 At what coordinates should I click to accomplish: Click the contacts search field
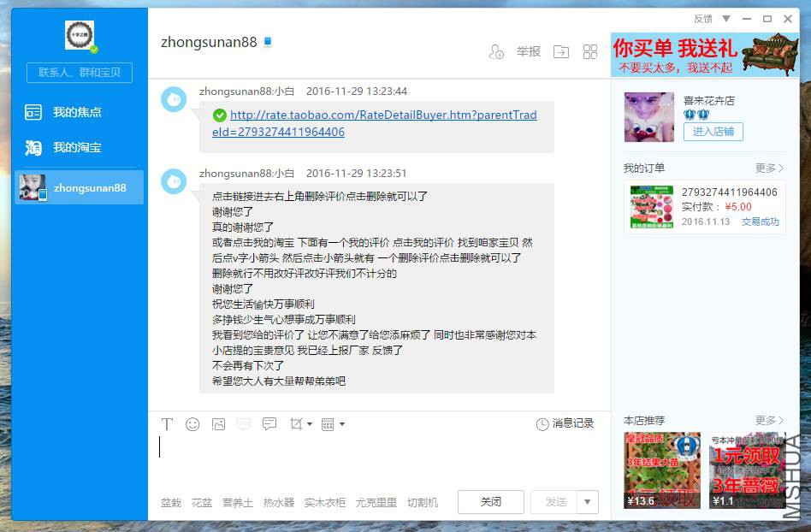80,73
